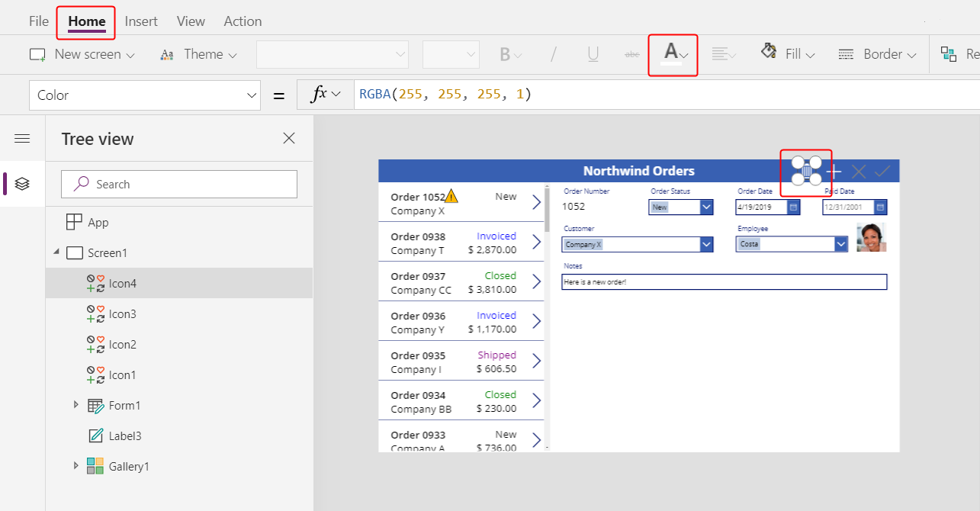Open the Action tab
Screen dimensions: 980x511
click(x=243, y=21)
